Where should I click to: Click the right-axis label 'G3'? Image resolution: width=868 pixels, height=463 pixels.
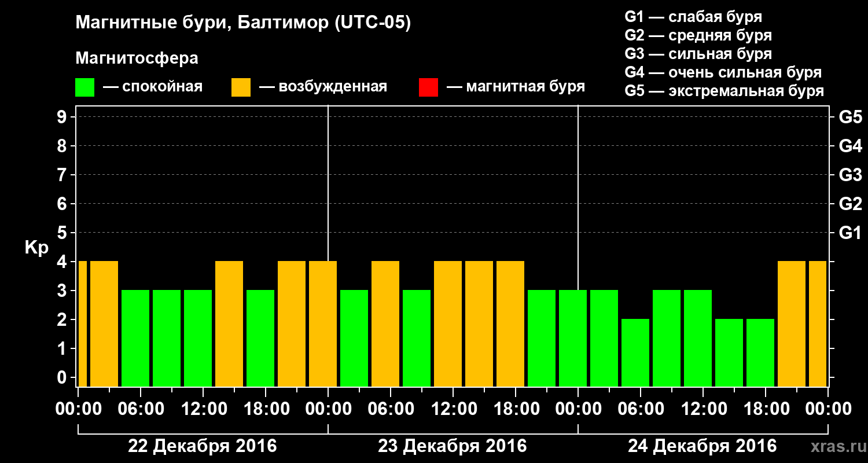[x=851, y=175]
